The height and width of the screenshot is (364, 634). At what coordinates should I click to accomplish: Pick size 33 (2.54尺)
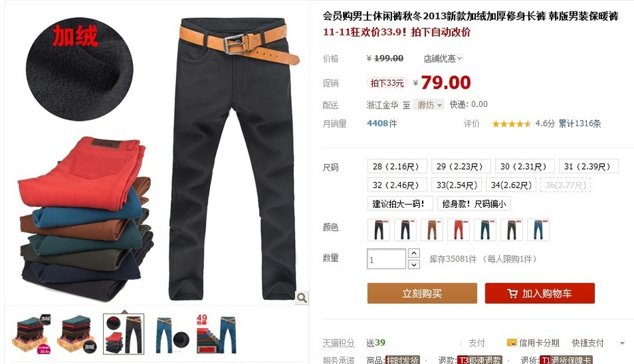pyautogui.click(x=457, y=185)
